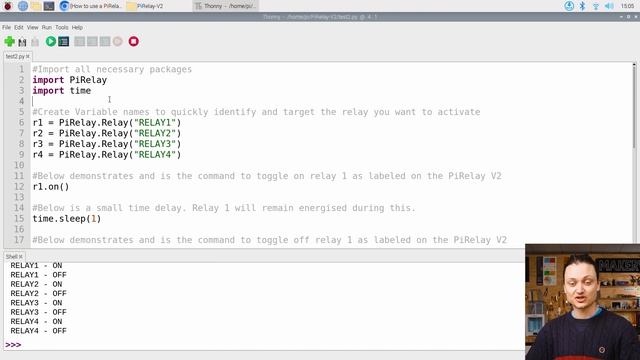This screenshot has height=360, width=640.
Task: Click the updates available tray icon
Action: [569, 6]
